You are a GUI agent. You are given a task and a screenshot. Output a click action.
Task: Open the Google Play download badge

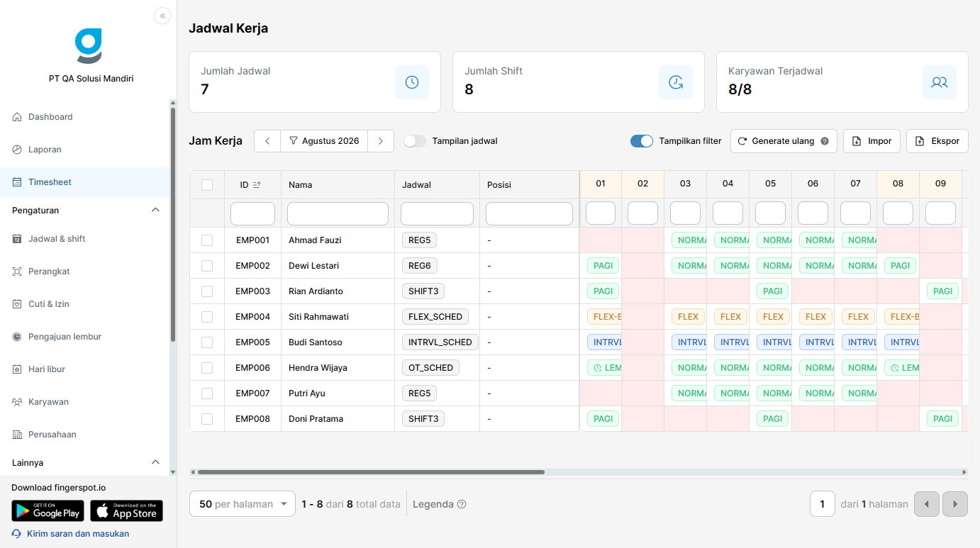coord(48,511)
